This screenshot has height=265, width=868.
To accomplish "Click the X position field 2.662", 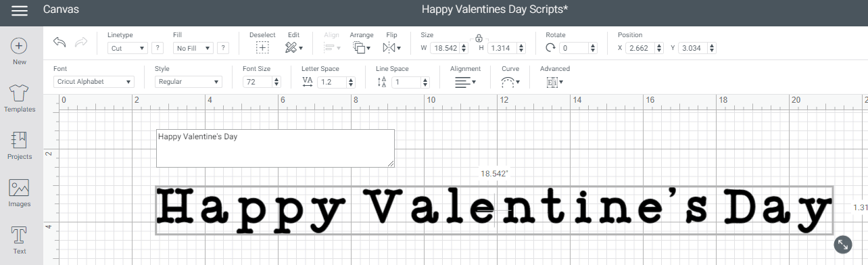I will click(640, 48).
